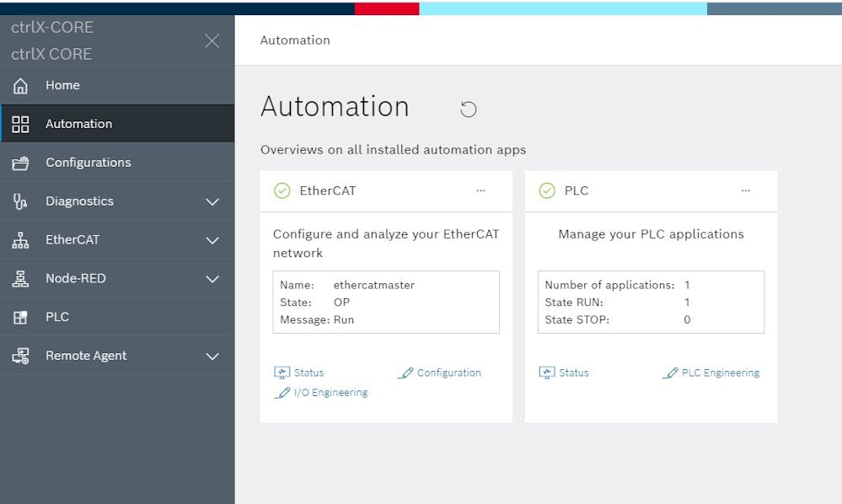
Task: Click the Diagnostics stethoscope icon
Action: (x=20, y=201)
